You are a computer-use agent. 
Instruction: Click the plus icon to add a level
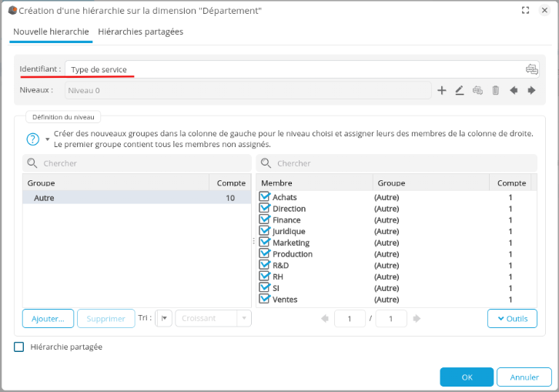(442, 90)
